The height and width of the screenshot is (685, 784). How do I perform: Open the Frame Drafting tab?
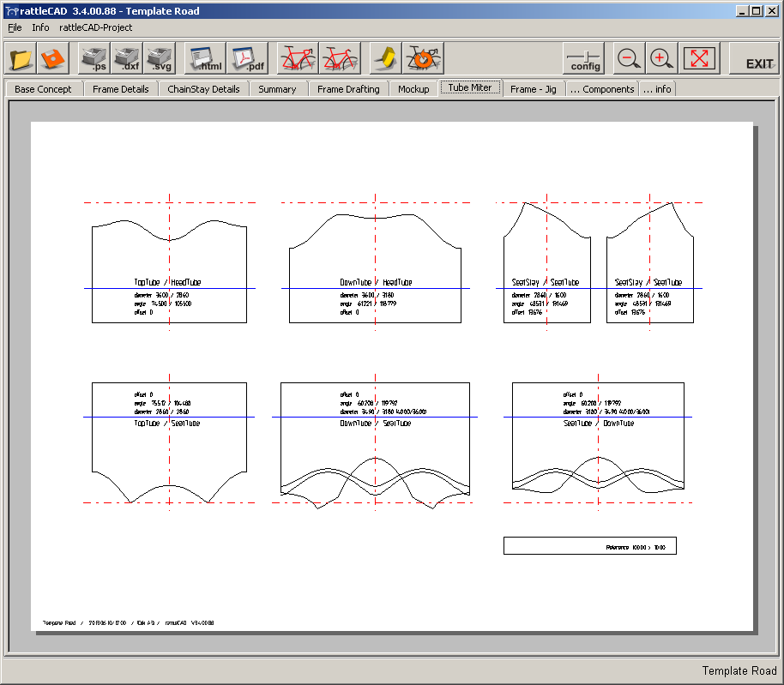[347, 89]
